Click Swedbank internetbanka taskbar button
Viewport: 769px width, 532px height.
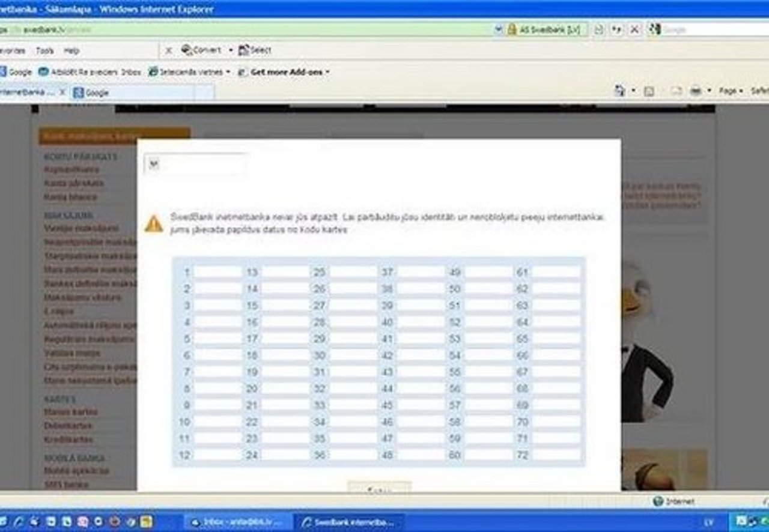[x=348, y=522]
